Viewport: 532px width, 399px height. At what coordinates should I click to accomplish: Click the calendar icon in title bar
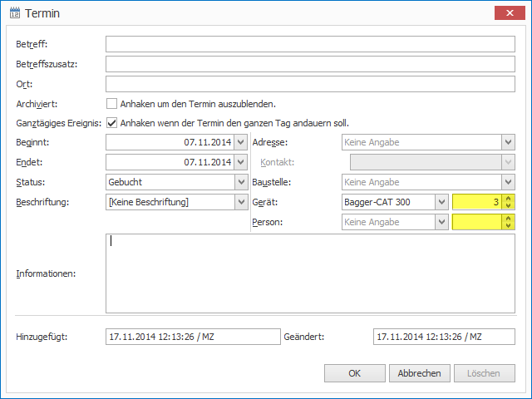click(x=14, y=13)
